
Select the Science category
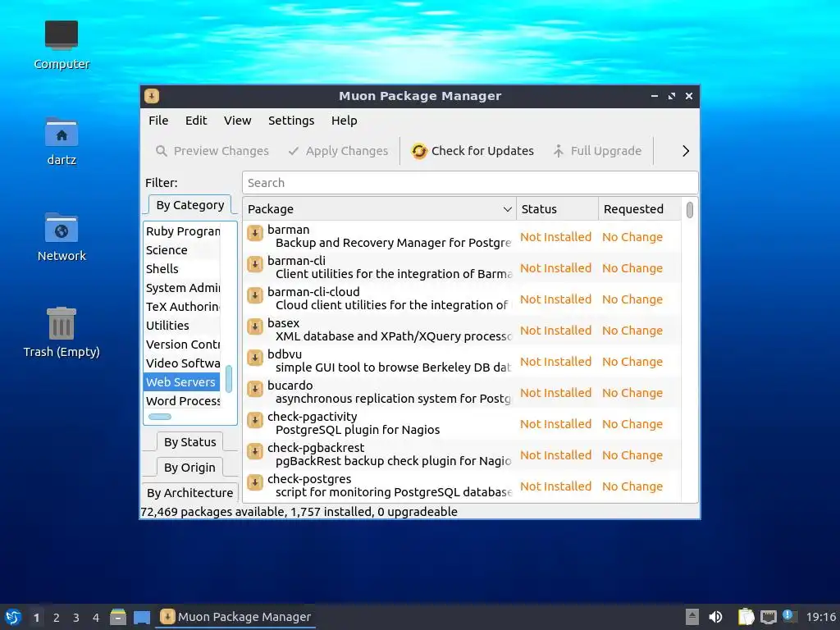[183, 250]
